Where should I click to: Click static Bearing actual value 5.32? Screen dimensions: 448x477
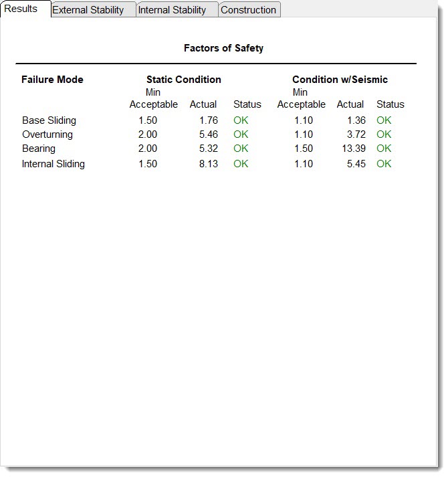pyautogui.click(x=208, y=149)
